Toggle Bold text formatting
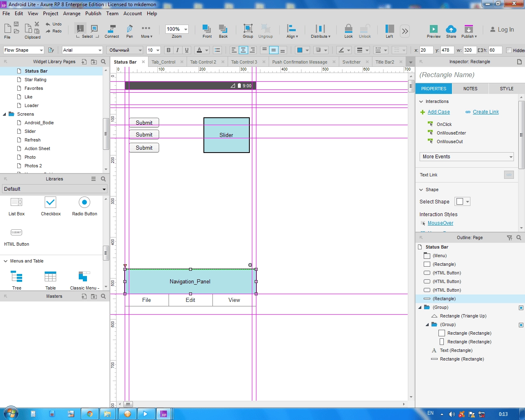525x420 pixels. tap(168, 50)
